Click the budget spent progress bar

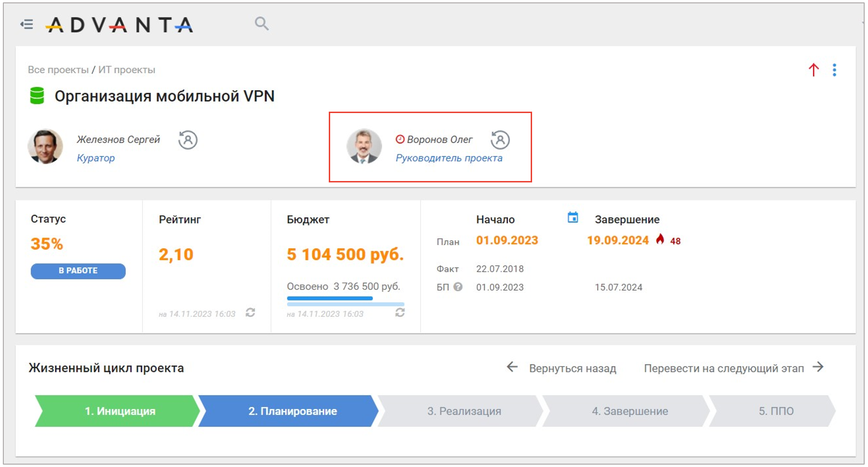click(345, 299)
